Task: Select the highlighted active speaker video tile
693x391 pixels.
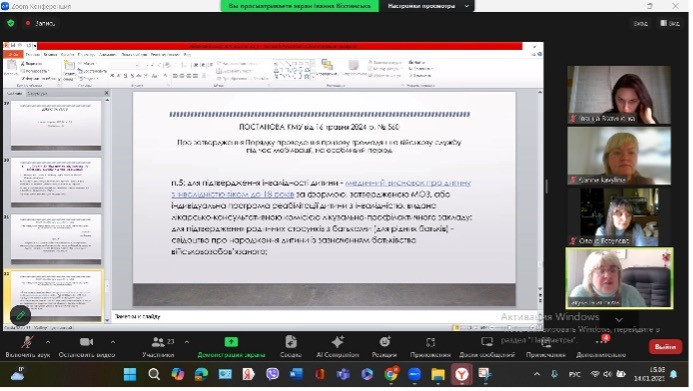Action: pyautogui.click(x=619, y=278)
